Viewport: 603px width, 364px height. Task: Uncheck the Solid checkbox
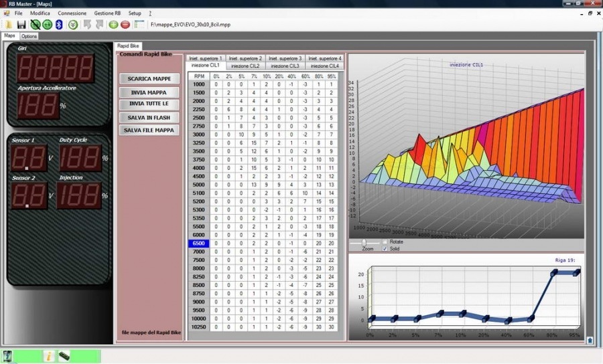385,248
